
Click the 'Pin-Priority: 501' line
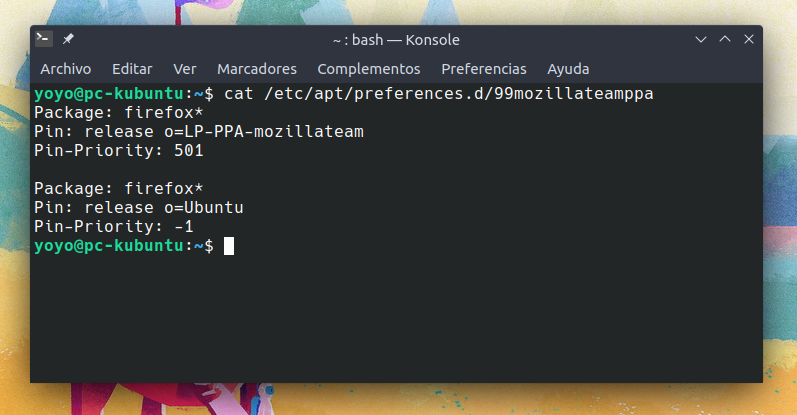tap(118, 151)
